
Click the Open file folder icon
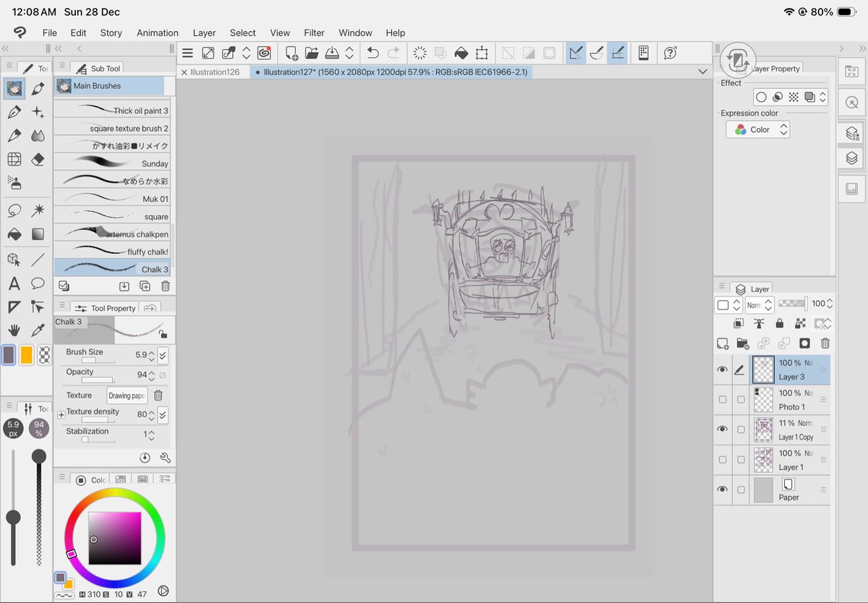click(312, 53)
